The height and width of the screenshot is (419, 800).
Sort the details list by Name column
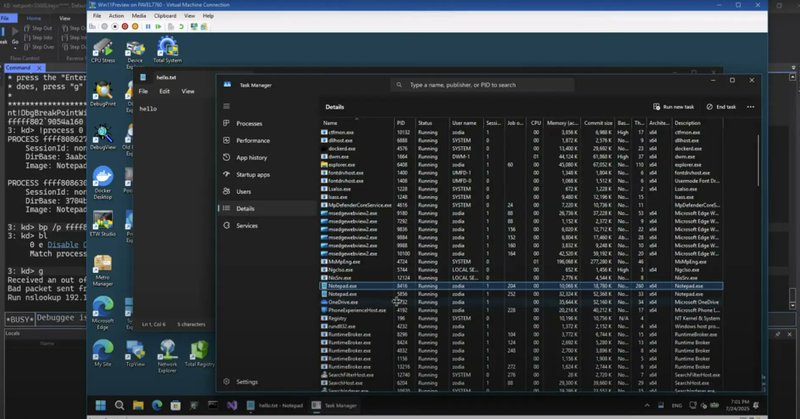click(357, 123)
